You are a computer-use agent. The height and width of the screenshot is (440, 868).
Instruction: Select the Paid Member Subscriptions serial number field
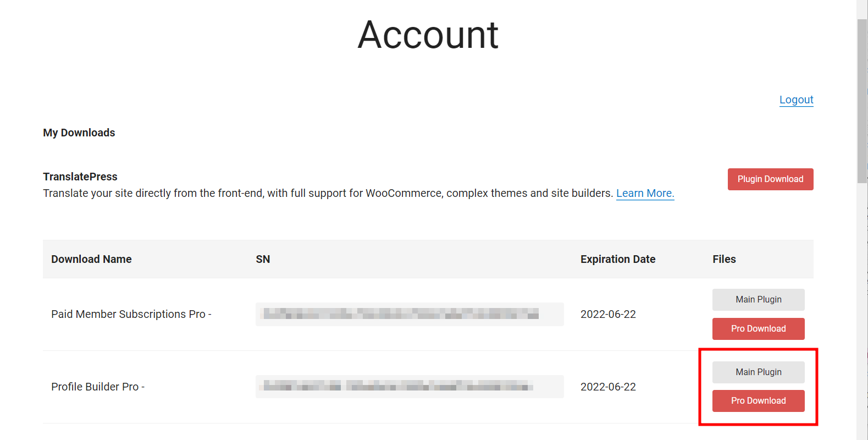pyautogui.click(x=409, y=314)
